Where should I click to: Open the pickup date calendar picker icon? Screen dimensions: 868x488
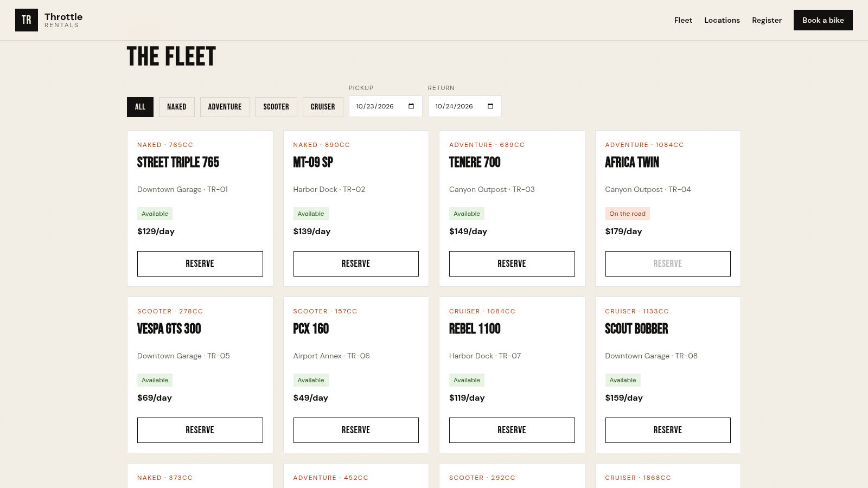[411, 106]
